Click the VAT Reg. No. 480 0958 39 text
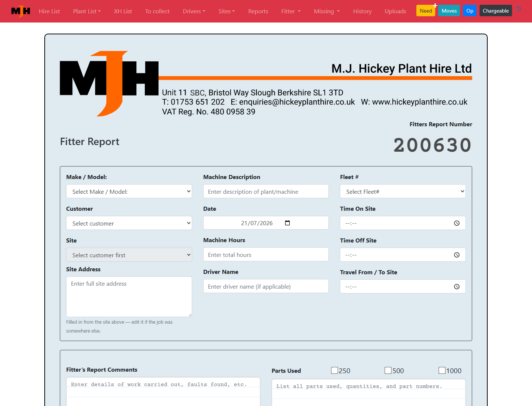Viewport: 532px width, 406px height. tap(209, 112)
